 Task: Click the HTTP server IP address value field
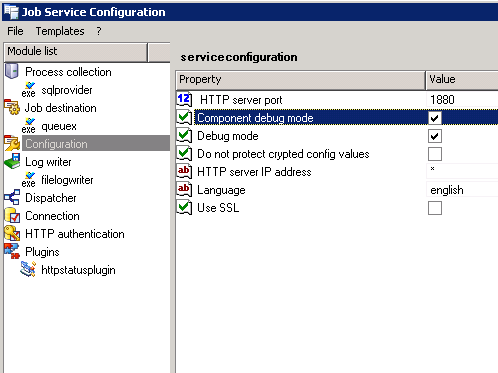462,171
